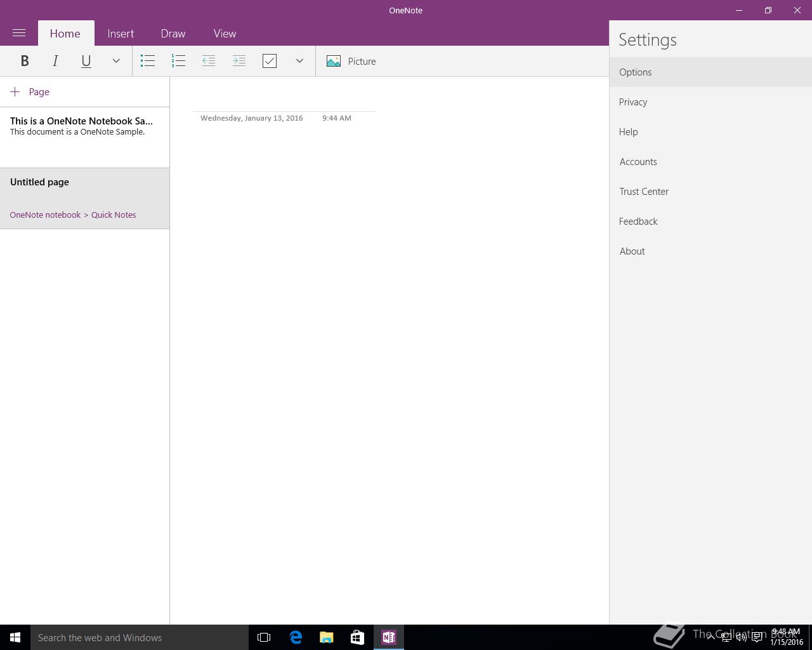Switch to the Home tab
Screen dimensions: 812x650
coord(65,34)
